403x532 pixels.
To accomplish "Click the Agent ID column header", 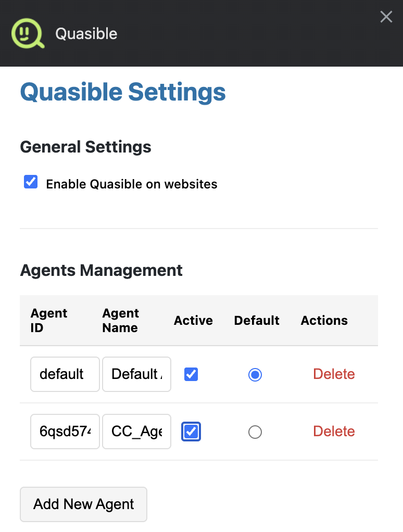I will [x=49, y=320].
